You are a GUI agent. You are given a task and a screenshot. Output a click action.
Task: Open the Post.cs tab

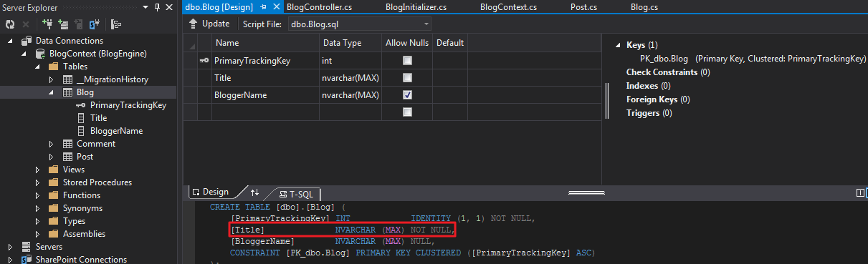point(583,7)
